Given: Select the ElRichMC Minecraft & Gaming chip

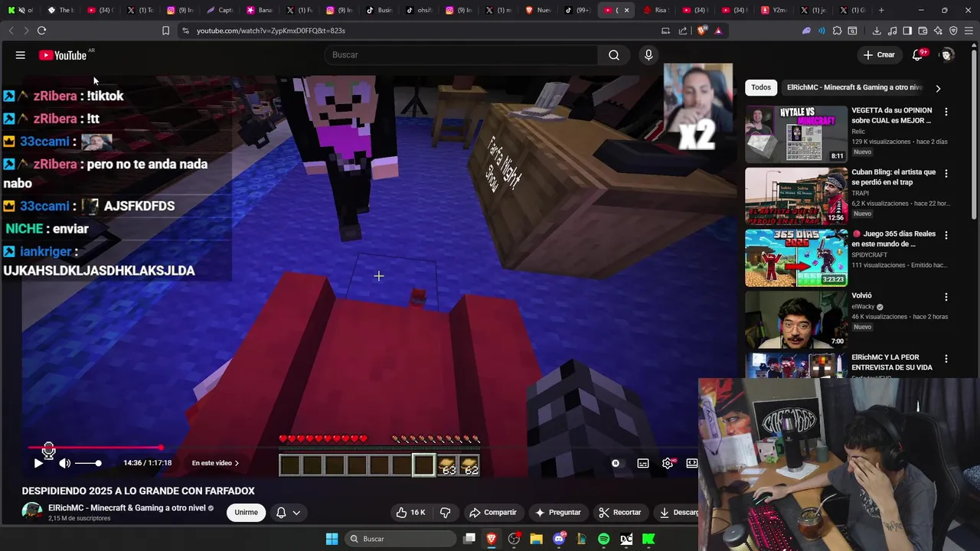Looking at the screenshot, I should tap(854, 87).
